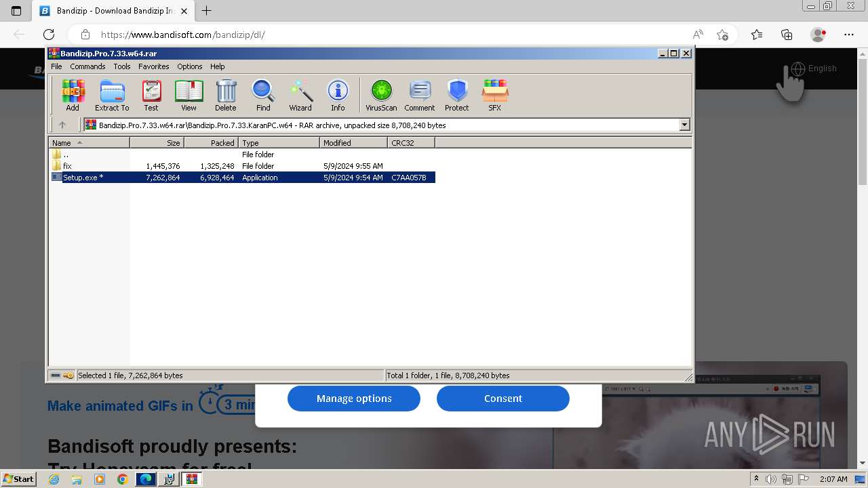This screenshot has height=488, width=868.
Task: Open a new browser tab
Action: click(207, 11)
